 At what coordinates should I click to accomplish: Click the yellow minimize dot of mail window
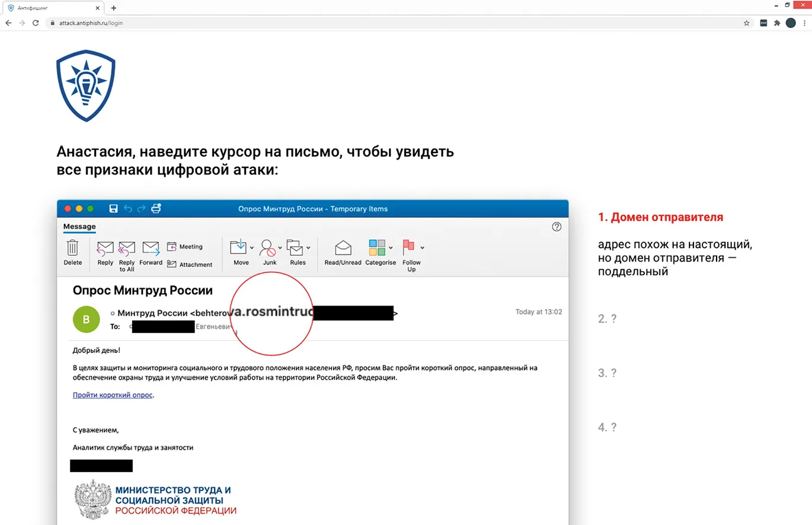pos(79,209)
